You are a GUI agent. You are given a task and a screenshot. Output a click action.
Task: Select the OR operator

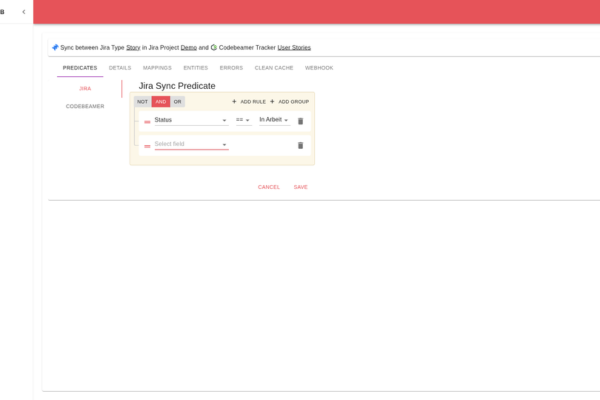[178, 102]
